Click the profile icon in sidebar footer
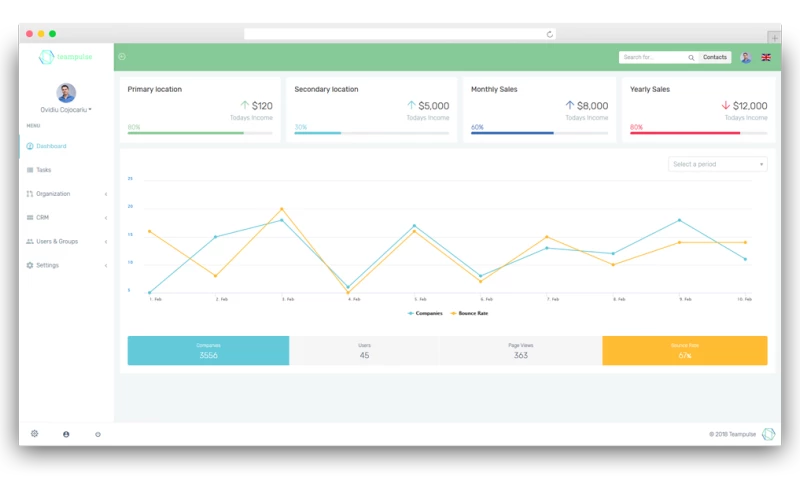The height and width of the screenshot is (480, 800). coord(66,434)
